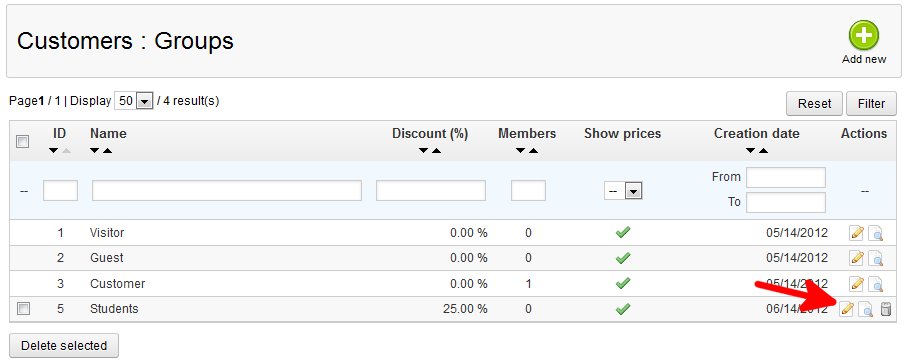Click the Customer row member count 1

pyautogui.click(x=528, y=284)
